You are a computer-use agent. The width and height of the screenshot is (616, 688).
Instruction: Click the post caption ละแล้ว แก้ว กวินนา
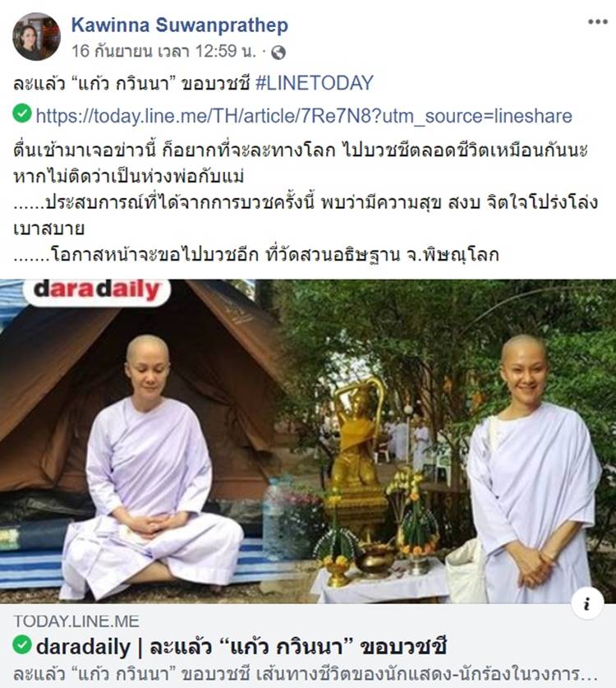[x=131, y=83]
